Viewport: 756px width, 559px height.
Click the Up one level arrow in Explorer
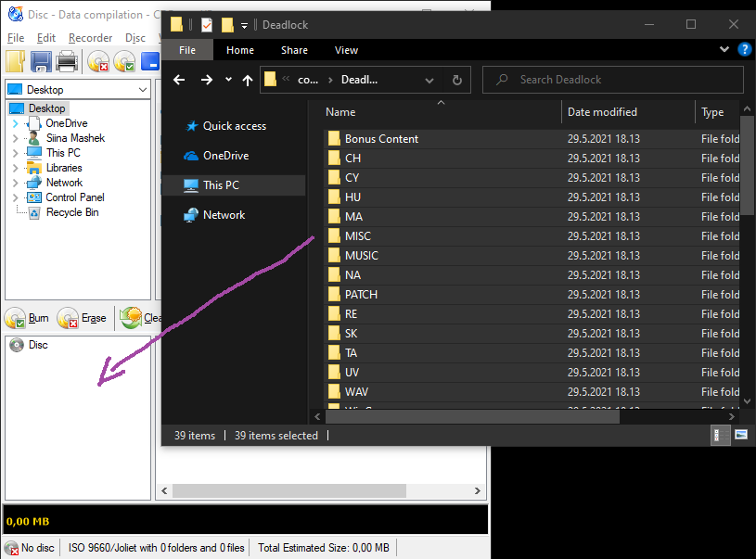point(248,80)
